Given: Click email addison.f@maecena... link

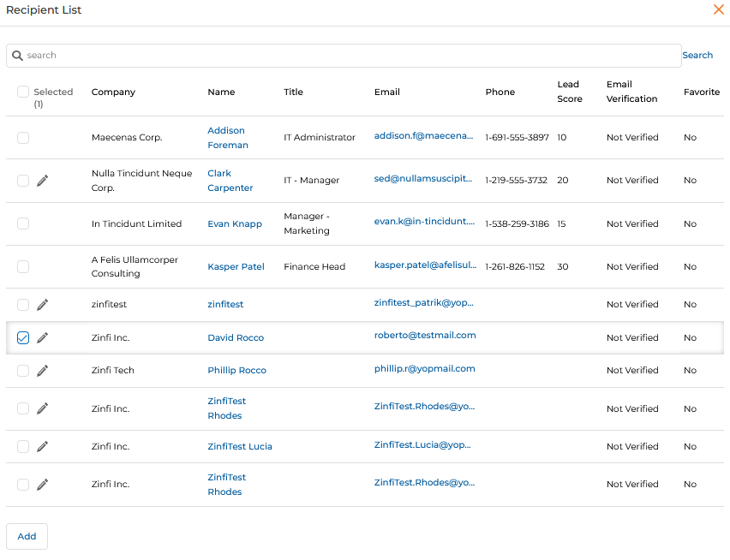Looking at the screenshot, I should [423, 136].
